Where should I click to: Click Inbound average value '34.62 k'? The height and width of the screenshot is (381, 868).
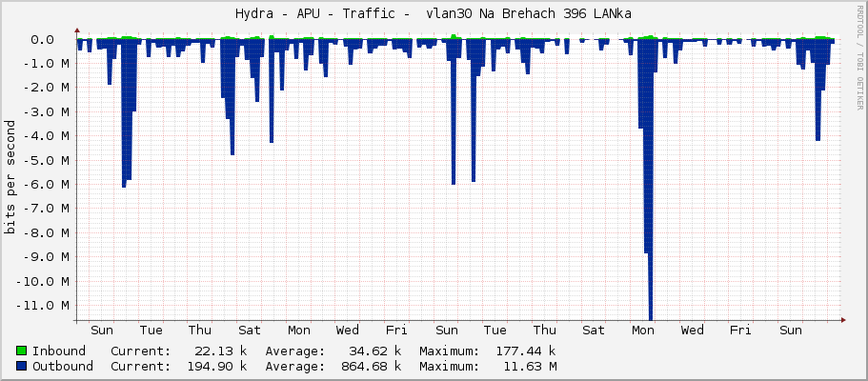[374, 351]
